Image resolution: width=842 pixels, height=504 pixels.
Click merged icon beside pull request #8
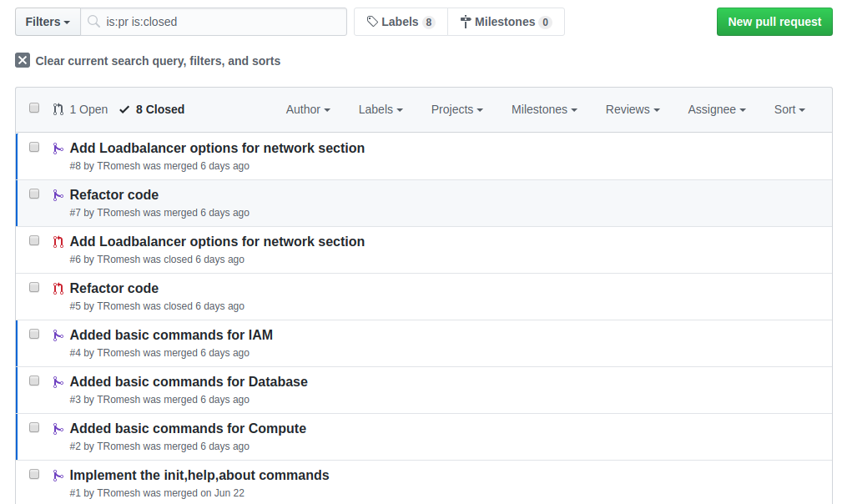click(x=58, y=149)
